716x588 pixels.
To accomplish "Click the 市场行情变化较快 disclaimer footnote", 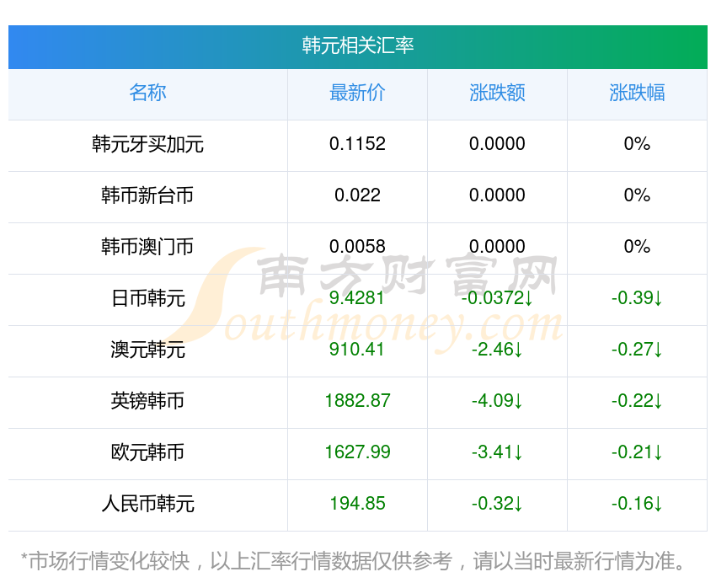I will pyautogui.click(x=353, y=562).
